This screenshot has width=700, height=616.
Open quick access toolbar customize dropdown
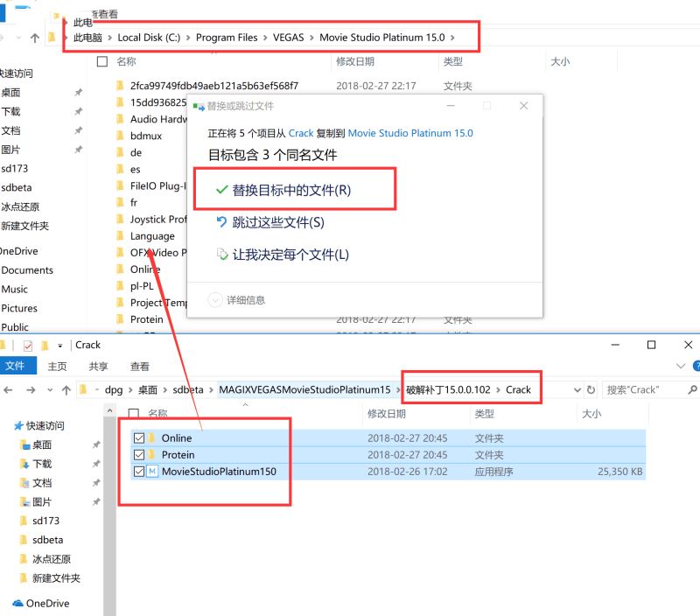pos(59,346)
